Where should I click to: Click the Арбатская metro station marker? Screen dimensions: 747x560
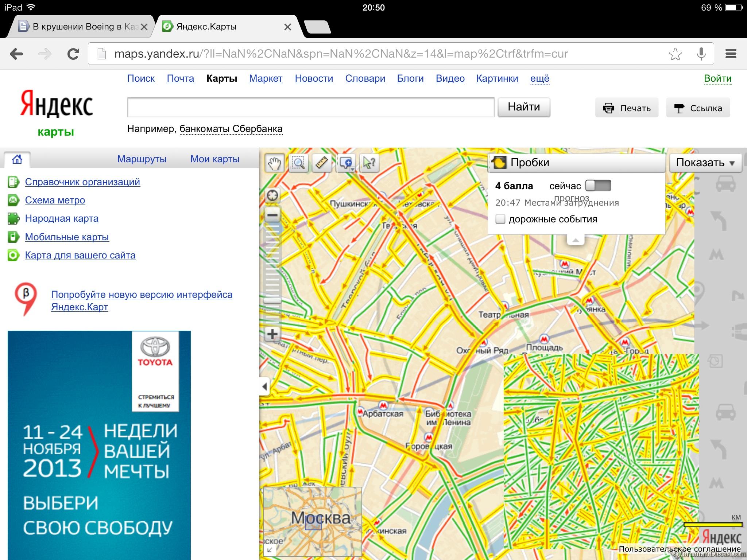point(383,405)
